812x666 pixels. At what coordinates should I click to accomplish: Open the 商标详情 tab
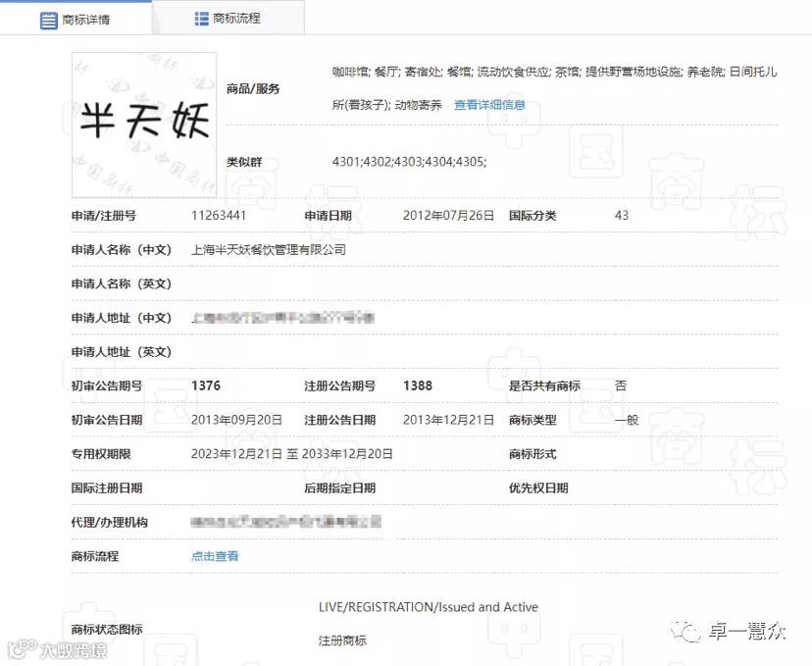pos(76,20)
